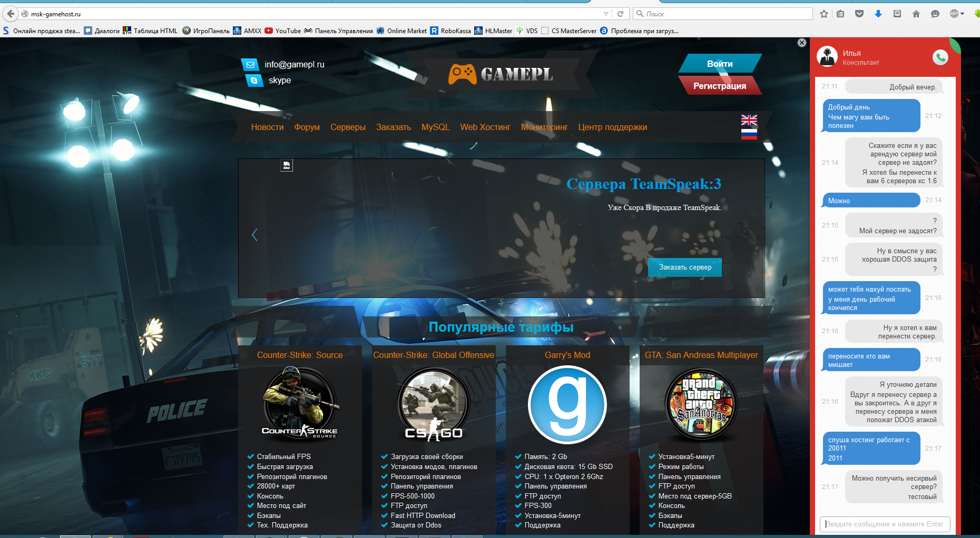The height and width of the screenshot is (538, 980).
Task: Click the reader-style icon next to downloads arrow
Action: [x=897, y=14]
